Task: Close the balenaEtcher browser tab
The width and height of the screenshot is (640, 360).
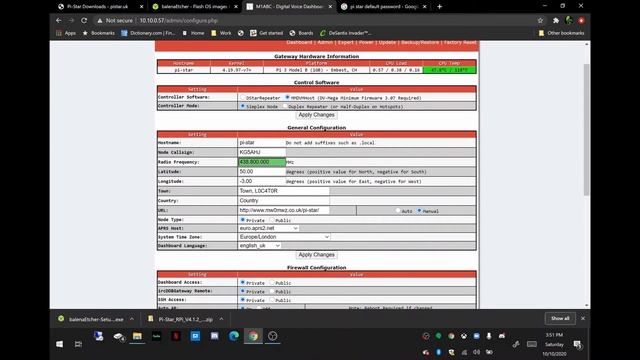Action: [x=236, y=7]
